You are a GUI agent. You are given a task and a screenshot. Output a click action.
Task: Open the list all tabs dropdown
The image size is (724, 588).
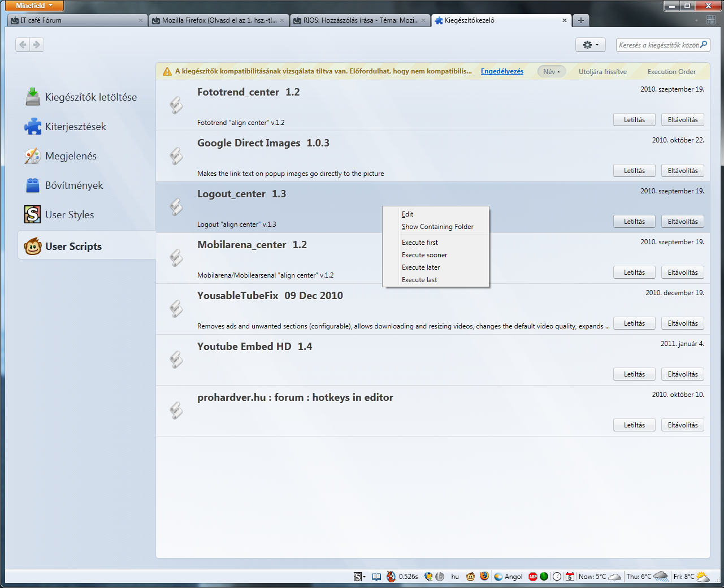tap(697, 20)
